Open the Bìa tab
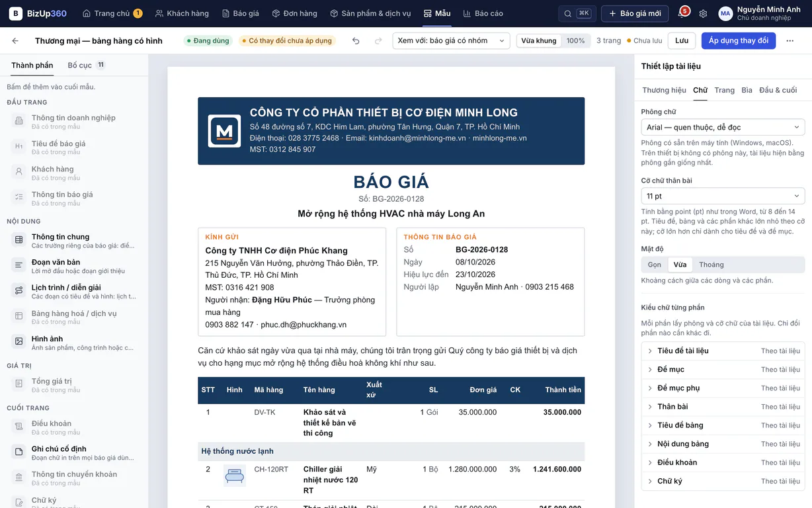The width and height of the screenshot is (812, 508). [747, 90]
